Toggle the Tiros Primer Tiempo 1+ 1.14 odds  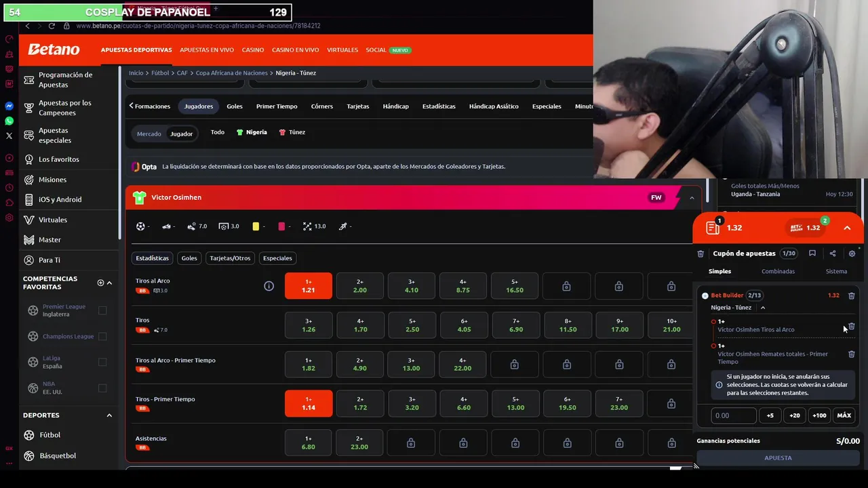click(x=309, y=403)
